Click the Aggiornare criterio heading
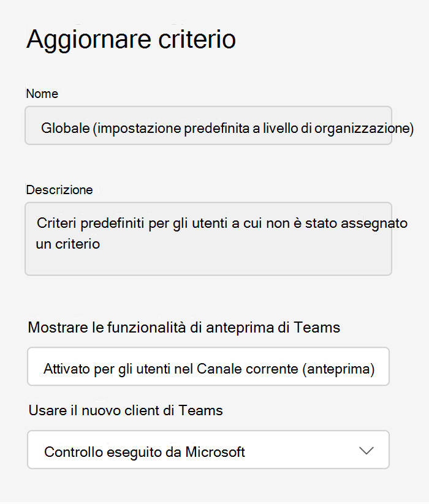 click(131, 39)
